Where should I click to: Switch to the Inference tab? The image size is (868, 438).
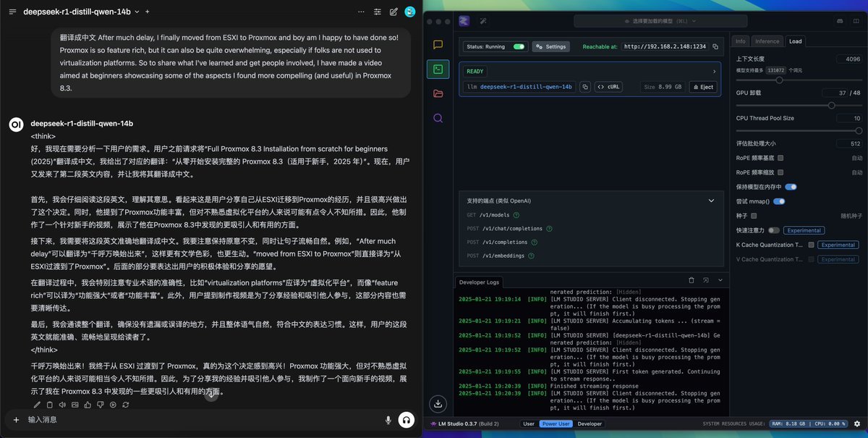767,41
